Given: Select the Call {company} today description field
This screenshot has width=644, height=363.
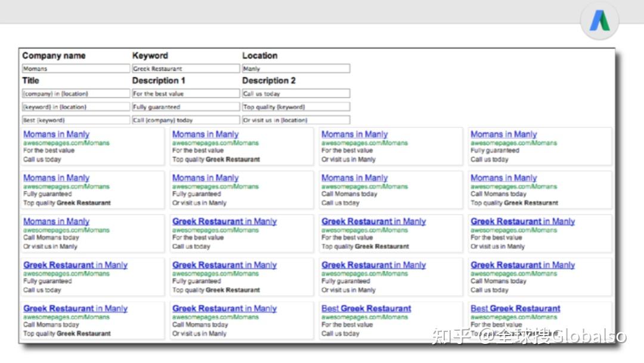Looking at the screenshot, I should [x=186, y=119].
